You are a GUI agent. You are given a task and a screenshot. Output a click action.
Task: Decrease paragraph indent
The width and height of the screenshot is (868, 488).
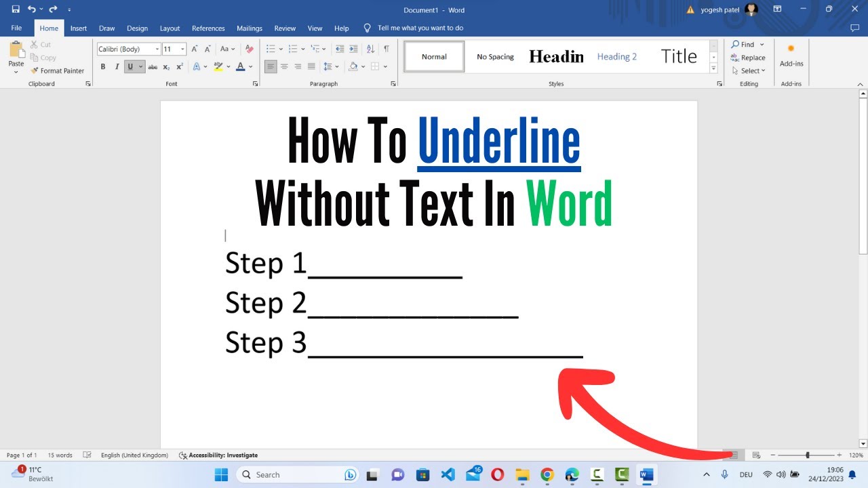click(x=340, y=49)
